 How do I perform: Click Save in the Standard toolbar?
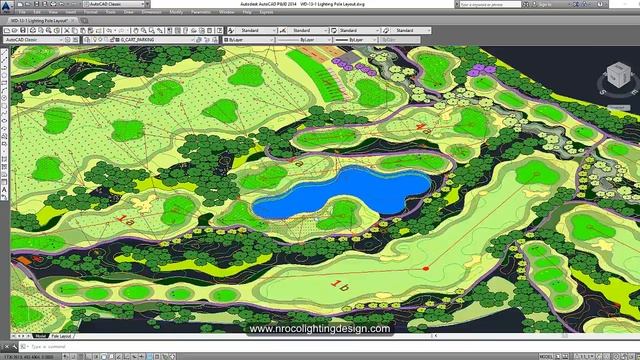[x=23, y=31]
